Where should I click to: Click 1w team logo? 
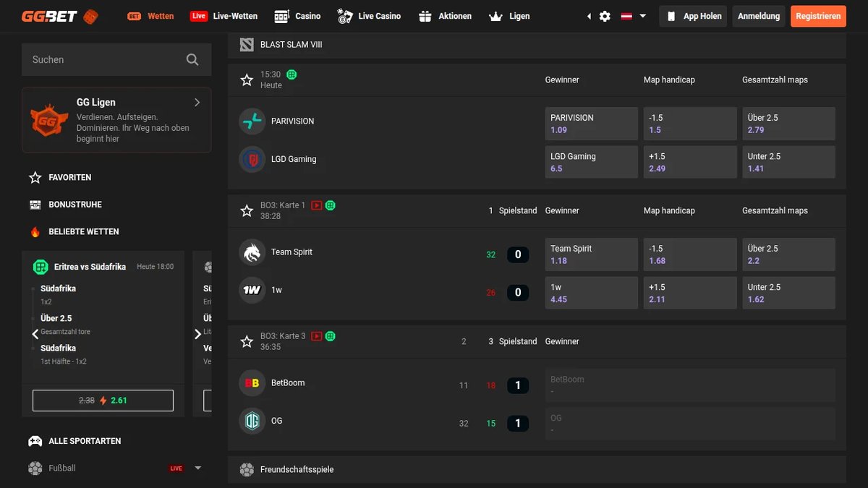pyautogui.click(x=252, y=291)
